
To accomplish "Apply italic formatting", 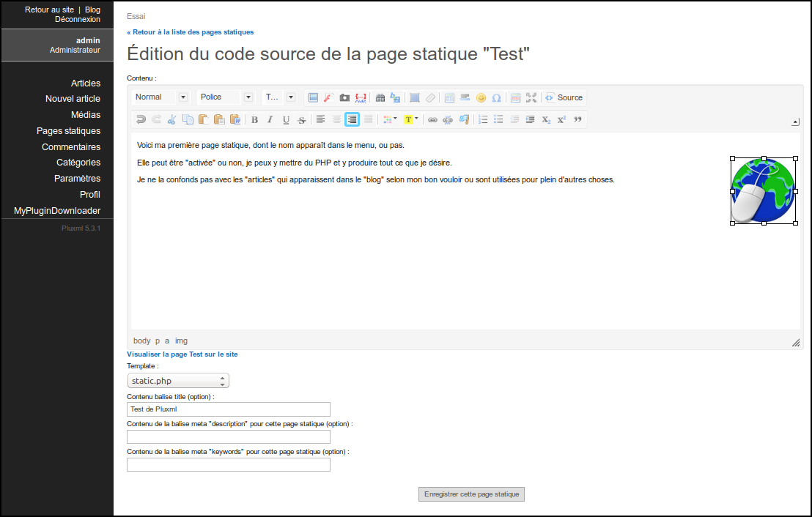I will click(270, 119).
